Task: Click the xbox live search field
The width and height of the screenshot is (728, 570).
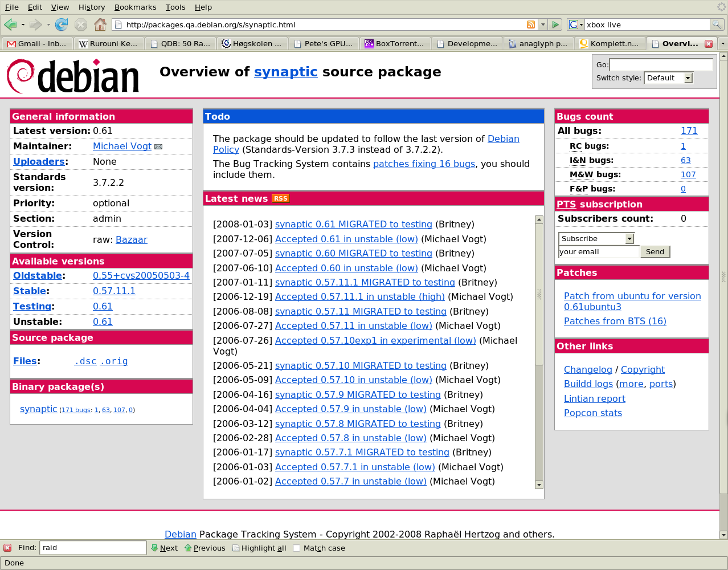Action: (647, 25)
